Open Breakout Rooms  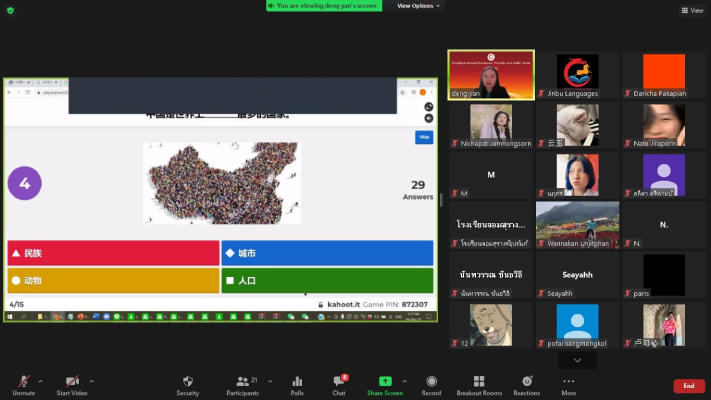(479, 384)
